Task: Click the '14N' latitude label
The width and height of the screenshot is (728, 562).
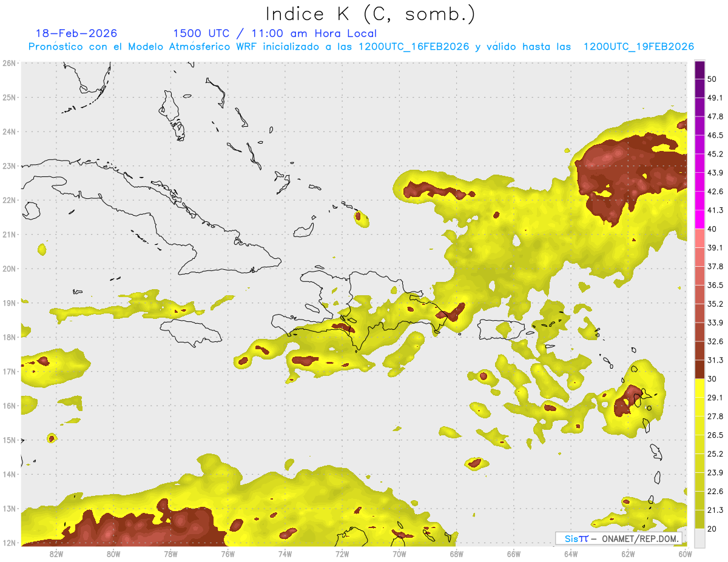Action: click(x=9, y=474)
